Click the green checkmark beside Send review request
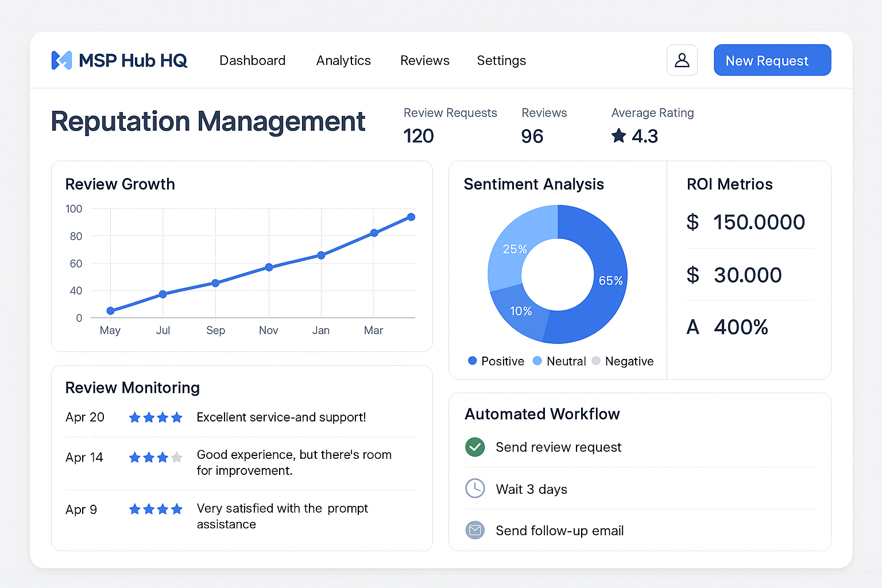Screen dimensions: 882x588 point(475,447)
